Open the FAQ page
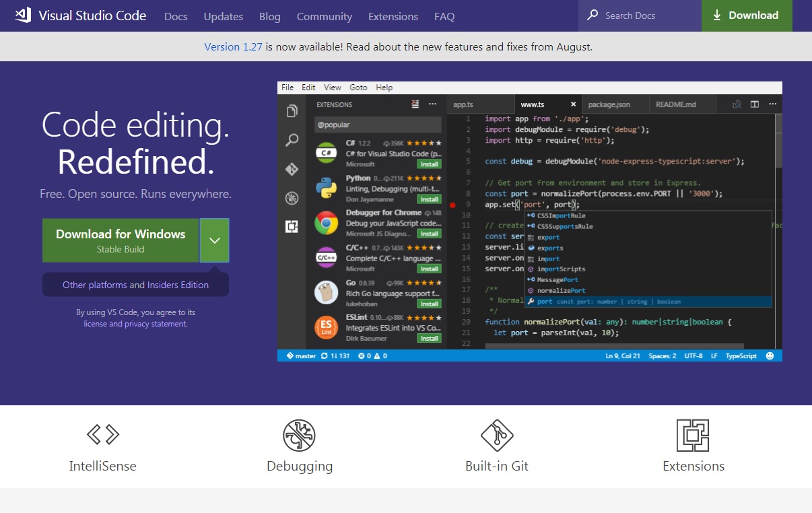 point(444,16)
